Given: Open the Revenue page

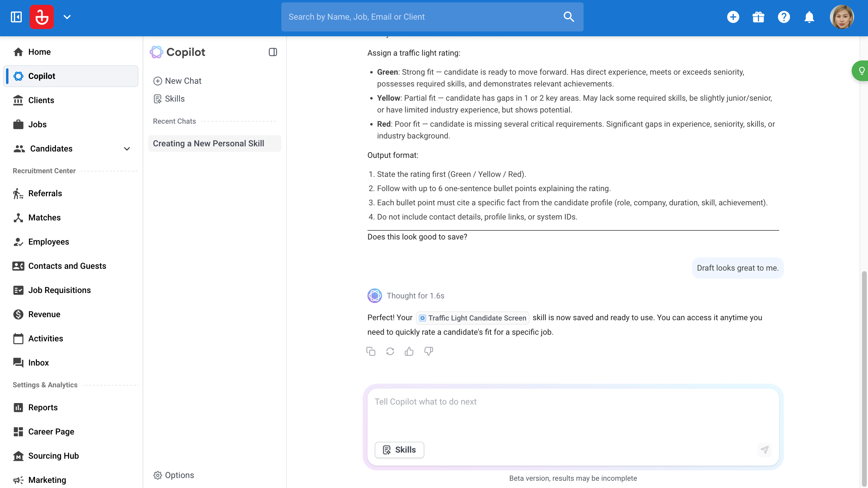Looking at the screenshot, I should (x=71, y=314).
